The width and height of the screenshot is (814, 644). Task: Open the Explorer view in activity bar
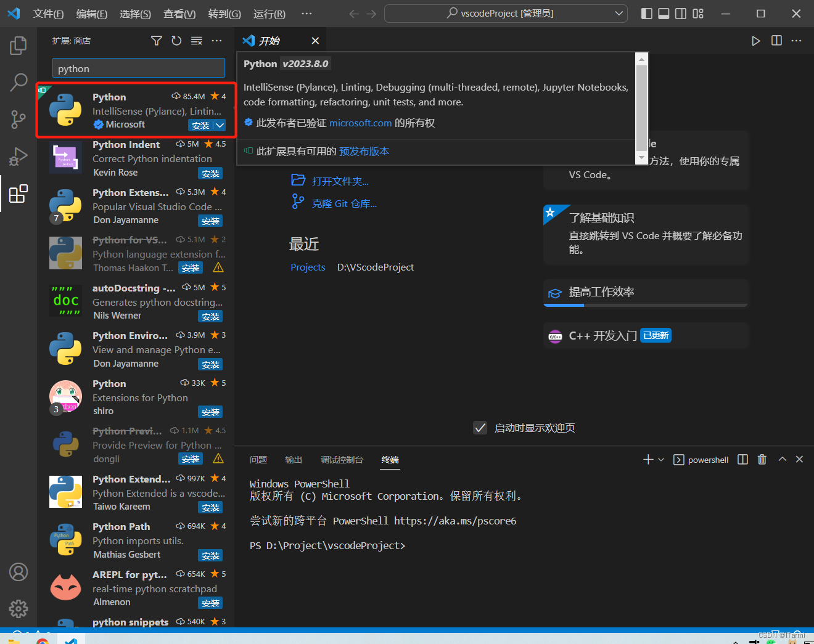[18, 45]
